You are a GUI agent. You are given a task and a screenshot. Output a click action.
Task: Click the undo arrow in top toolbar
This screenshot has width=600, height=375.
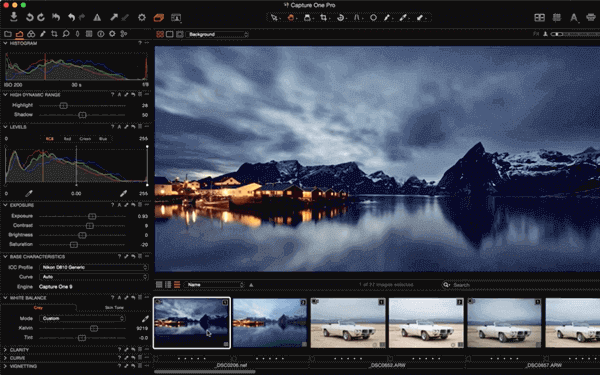tap(71, 17)
